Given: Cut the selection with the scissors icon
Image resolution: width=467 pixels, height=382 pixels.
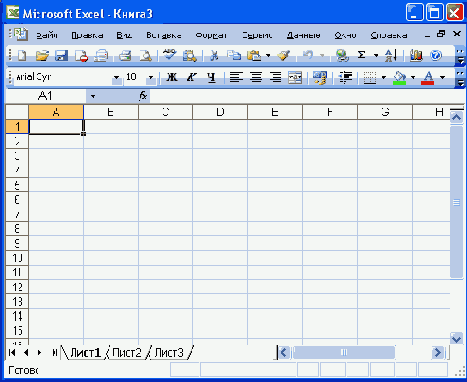Looking at the screenshot, I should coord(214,55).
